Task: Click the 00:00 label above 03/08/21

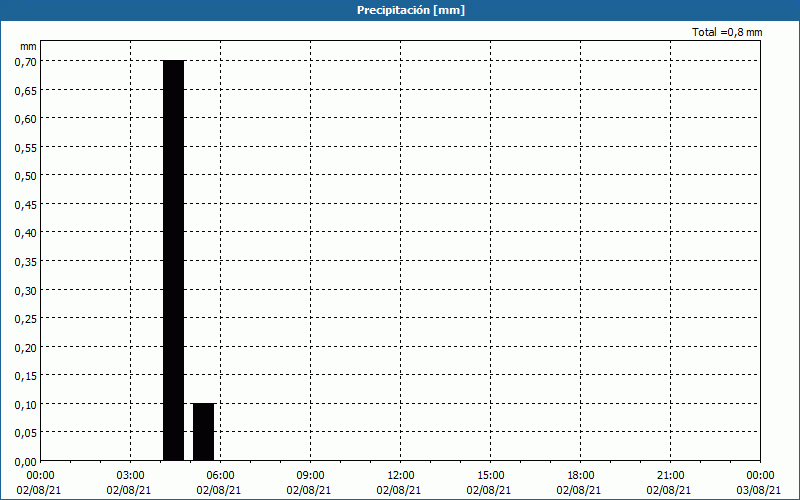Action: tap(760, 476)
